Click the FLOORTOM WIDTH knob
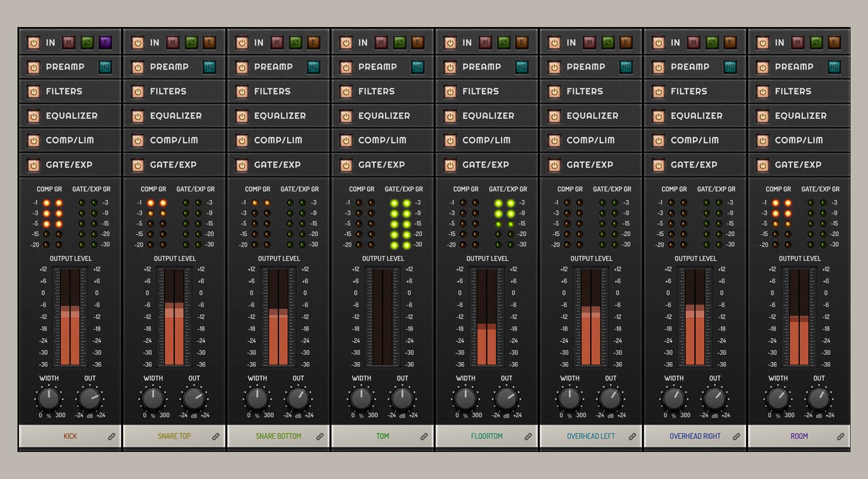The height and width of the screenshot is (479, 868). 466,399
